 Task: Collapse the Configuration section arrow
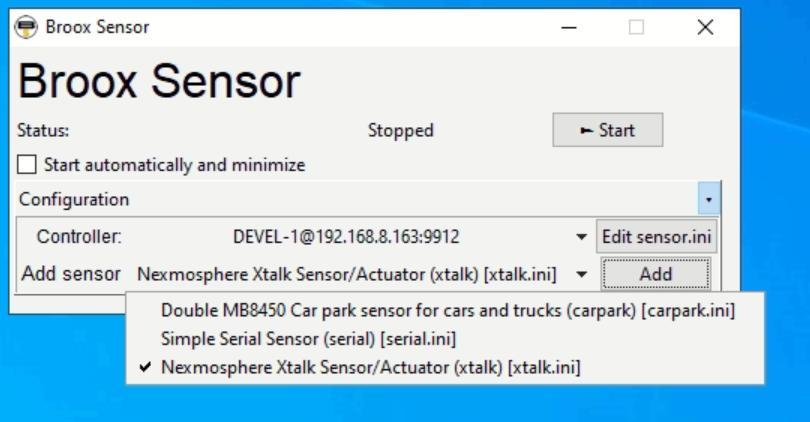pyautogui.click(x=709, y=199)
